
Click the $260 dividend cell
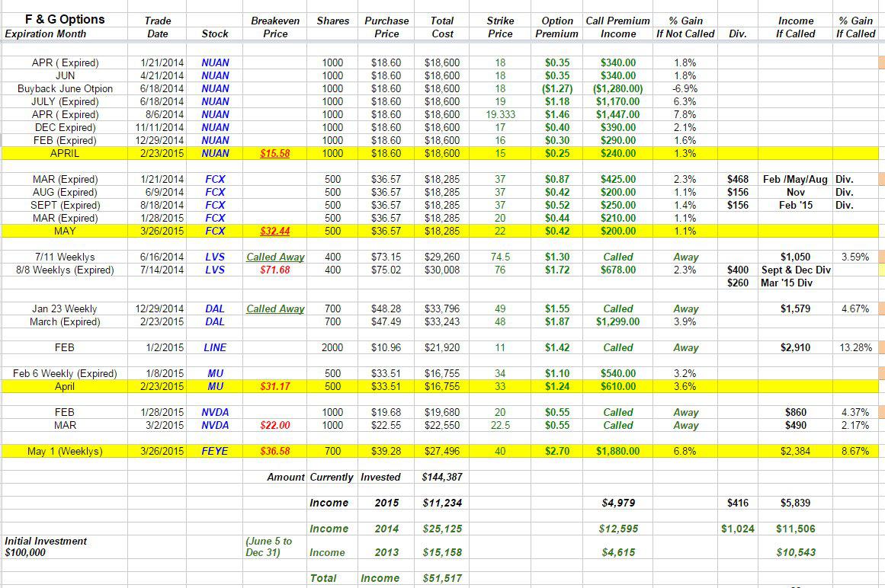coord(738,283)
